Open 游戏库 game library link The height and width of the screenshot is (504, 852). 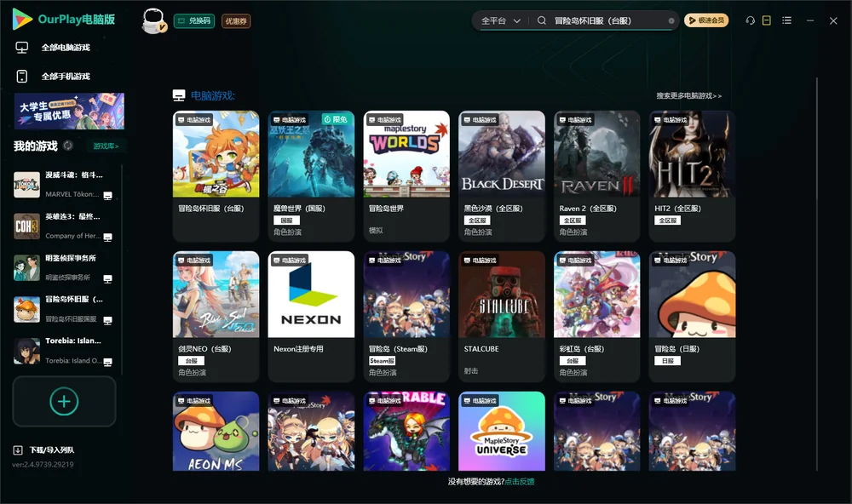(x=106, y=146)
